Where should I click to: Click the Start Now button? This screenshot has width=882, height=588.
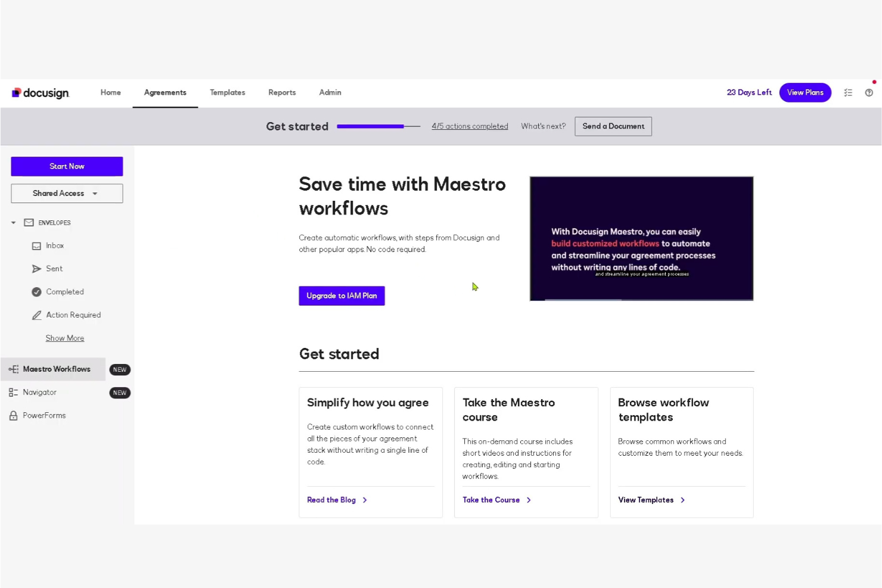pos(67,166)
